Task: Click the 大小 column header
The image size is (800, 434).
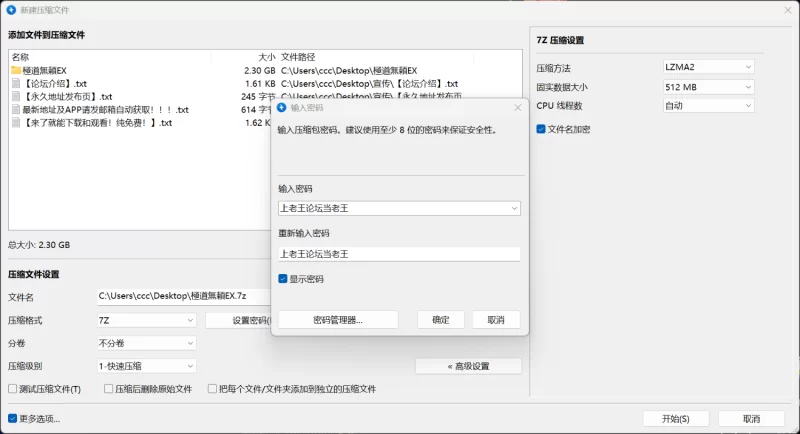Action: [267, 57]
